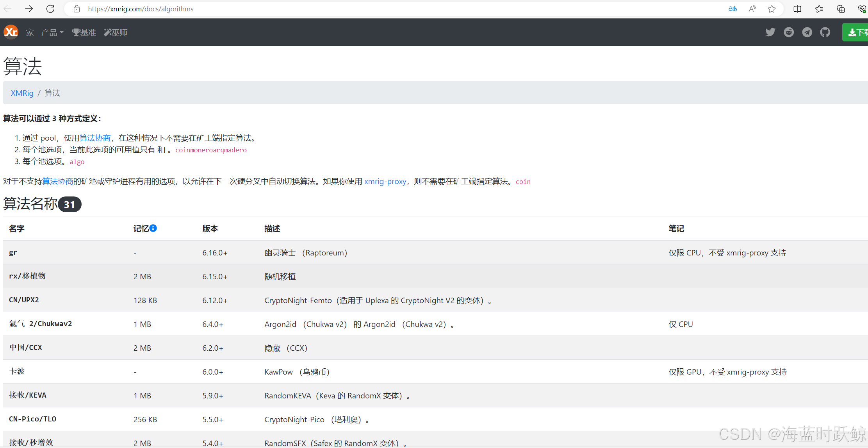This screenshot has height=448, width=868.
Task: Open the GitHub icon link
Action: [x=825, y=32]
